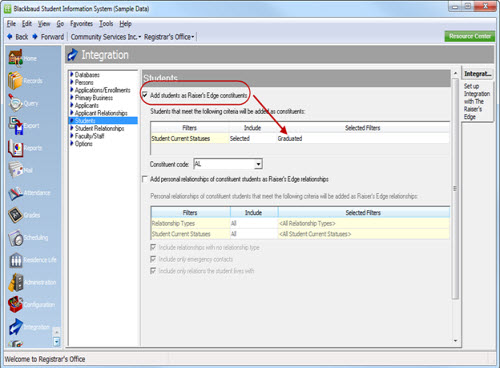Click the Selected Filters header in students table
500x368 pixels.
[x=363, y=128]
